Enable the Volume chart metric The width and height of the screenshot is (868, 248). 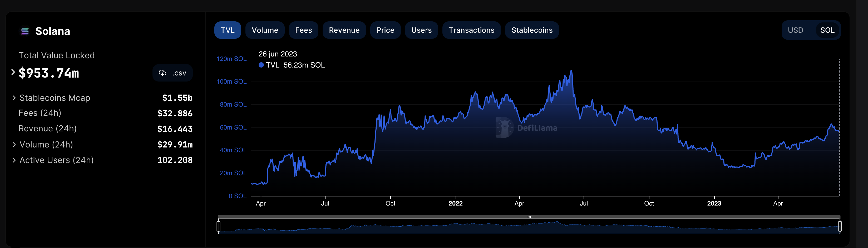[x=265, y=30]
